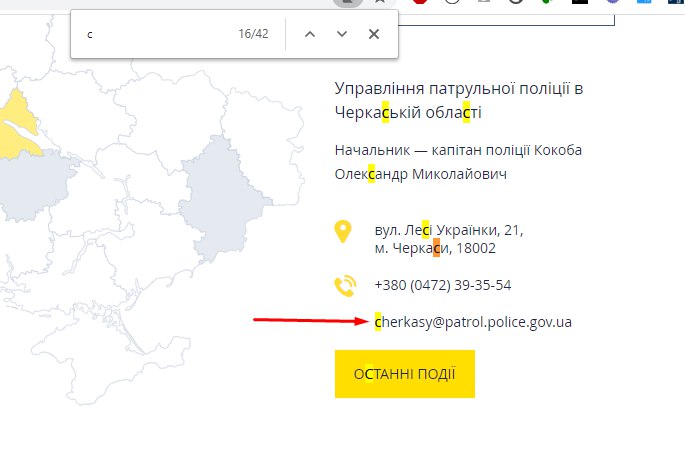Click the match counter 16/42
This screenshot has height=459, width=685.
point(253,34)
